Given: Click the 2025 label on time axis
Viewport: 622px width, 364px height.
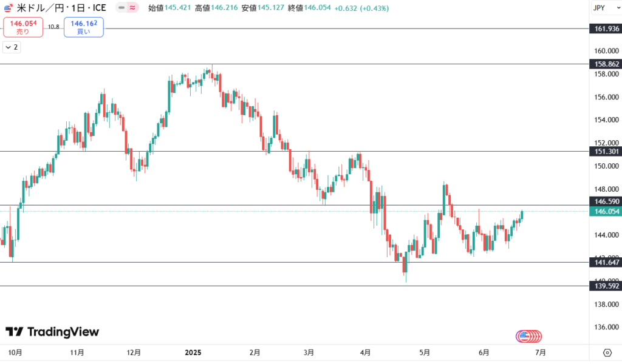Looking at the screenshot, I should point(193,352).
